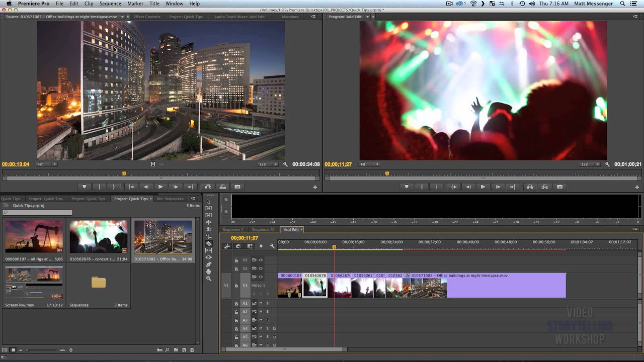644x362 pixels.
Task: Open Project panel flyout menu
Action: pyautogui.click(x=193, y=199)
